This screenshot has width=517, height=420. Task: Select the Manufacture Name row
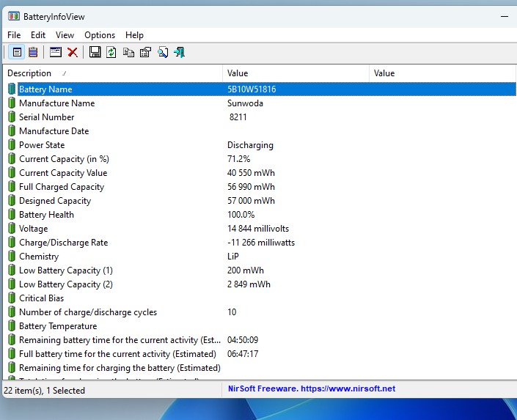[56, 103]
